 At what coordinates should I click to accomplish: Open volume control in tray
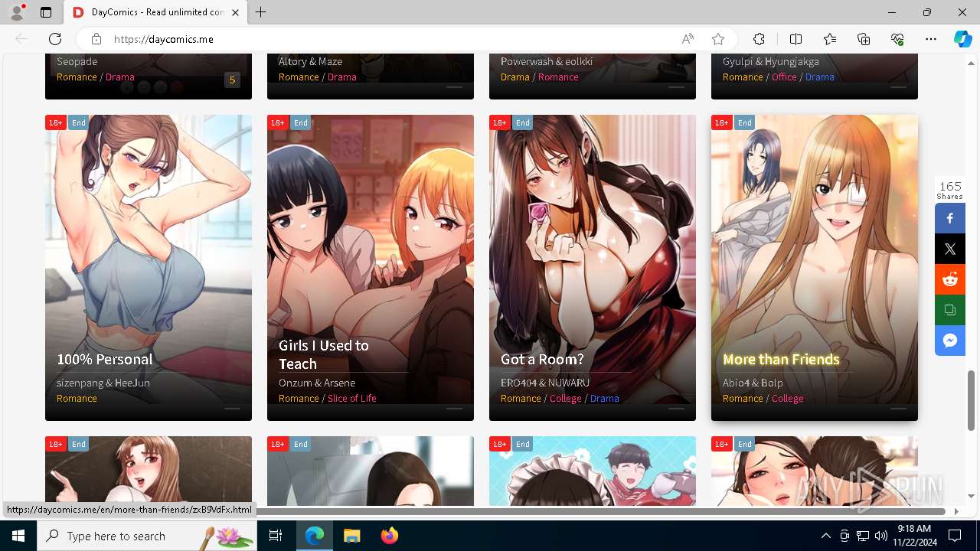pyautogui.click(x=881, y=536)
